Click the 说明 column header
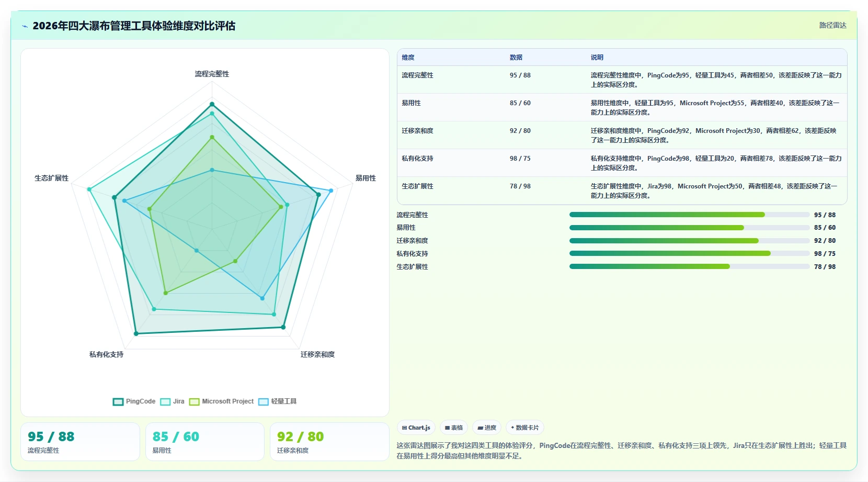 tap(597, 58)
